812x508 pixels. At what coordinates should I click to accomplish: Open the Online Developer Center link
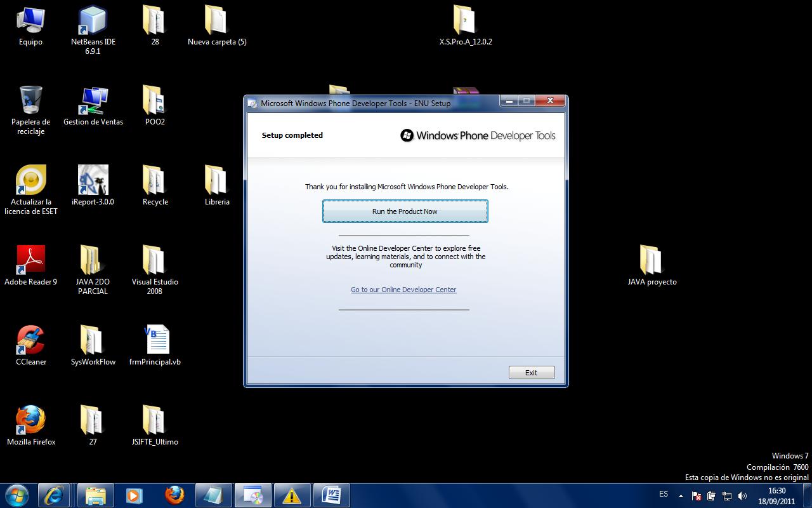coord(403,290)
